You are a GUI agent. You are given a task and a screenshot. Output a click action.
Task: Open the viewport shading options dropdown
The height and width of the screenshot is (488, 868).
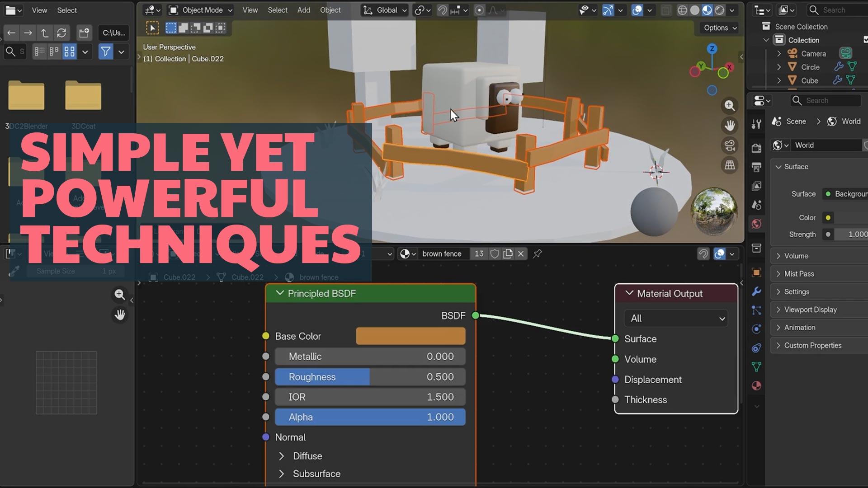coord(732,10)
